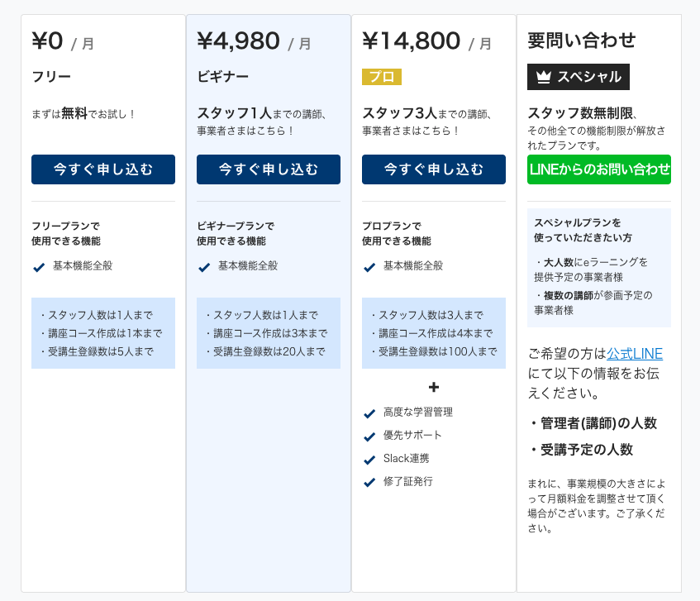Click checkmark next to Slack連携
The height and width of the screenshot is (601, 700).
point(369,460)
